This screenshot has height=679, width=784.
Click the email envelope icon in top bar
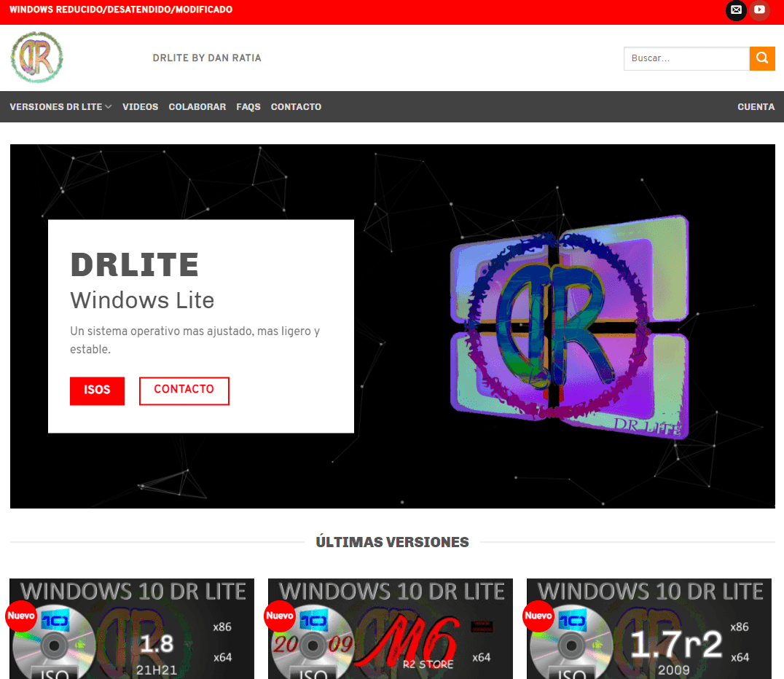click(x=736, y=10)
